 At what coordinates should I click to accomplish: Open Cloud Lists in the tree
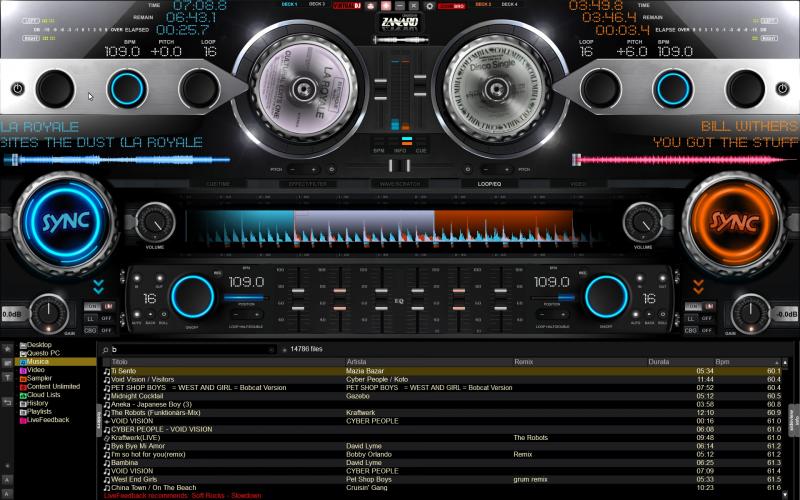43,395
